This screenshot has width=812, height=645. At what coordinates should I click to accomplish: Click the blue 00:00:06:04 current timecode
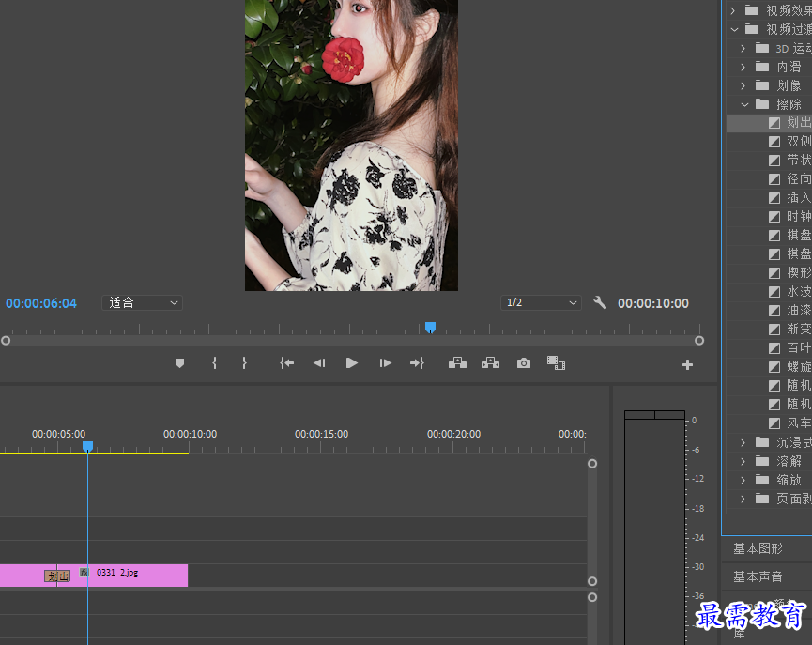(x=41, y=303)
